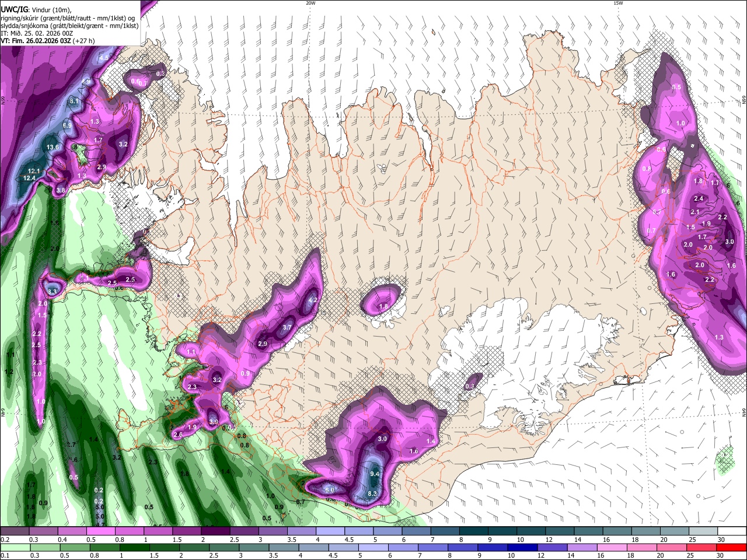
Task: Choose the white snow scale swatch labeled 30
Action: (731, 531)
